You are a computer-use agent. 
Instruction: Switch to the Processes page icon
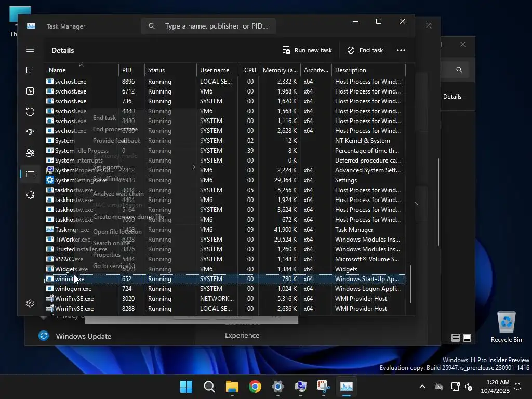click(30, 70)
